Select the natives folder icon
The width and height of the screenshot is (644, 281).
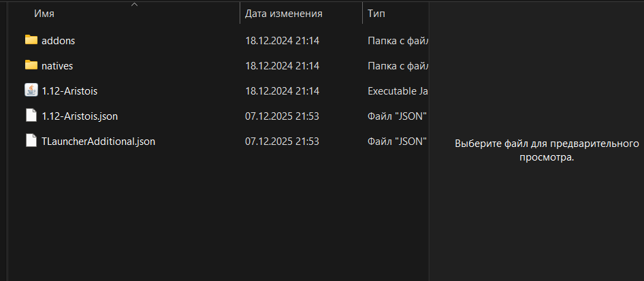(x=31, y=65)
